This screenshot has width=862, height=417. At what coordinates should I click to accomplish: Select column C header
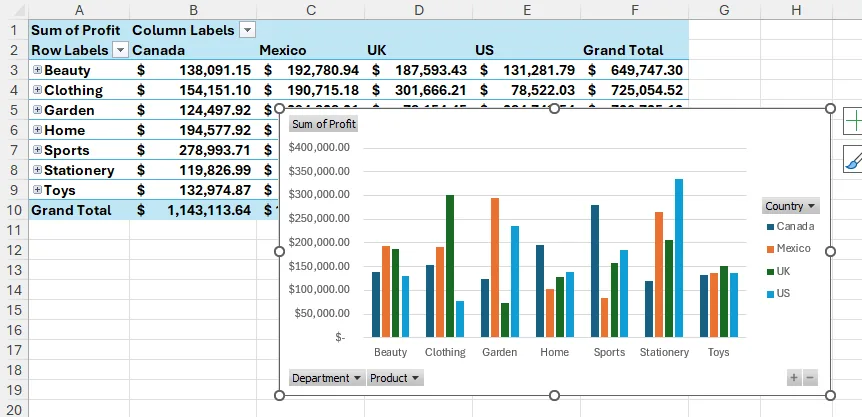pyautogui.click(x=311, y=9)
